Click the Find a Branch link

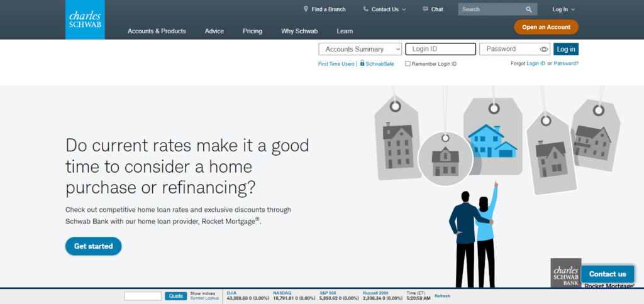(x=328, y=9)
